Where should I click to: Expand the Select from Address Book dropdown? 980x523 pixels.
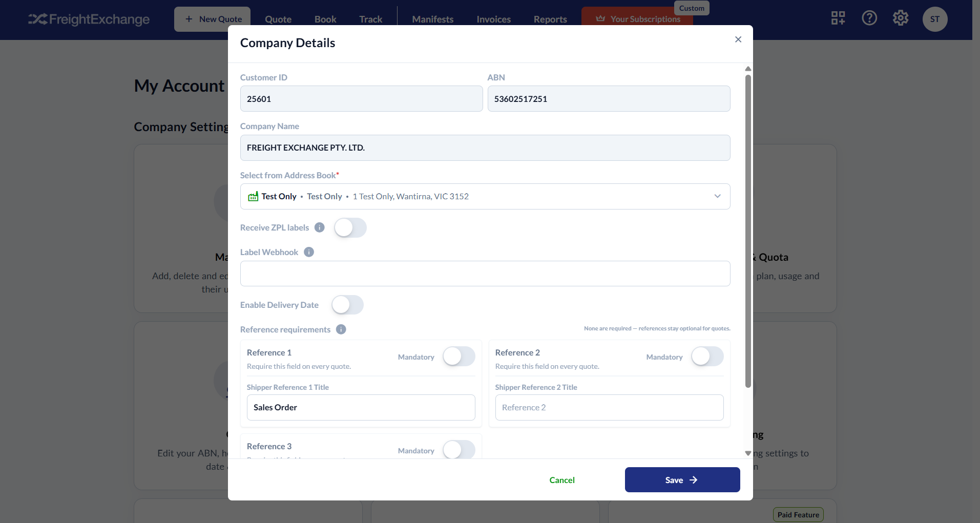click(485, 196)
